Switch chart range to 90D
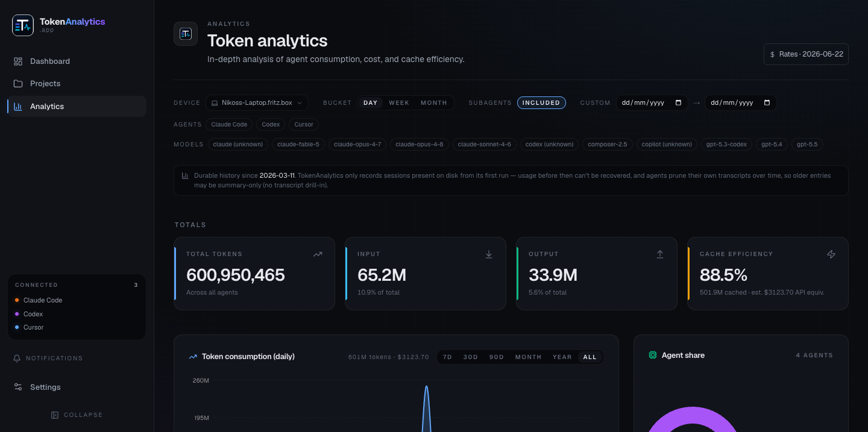The width and height of the screenshot is (868, 432). (497, 357)
